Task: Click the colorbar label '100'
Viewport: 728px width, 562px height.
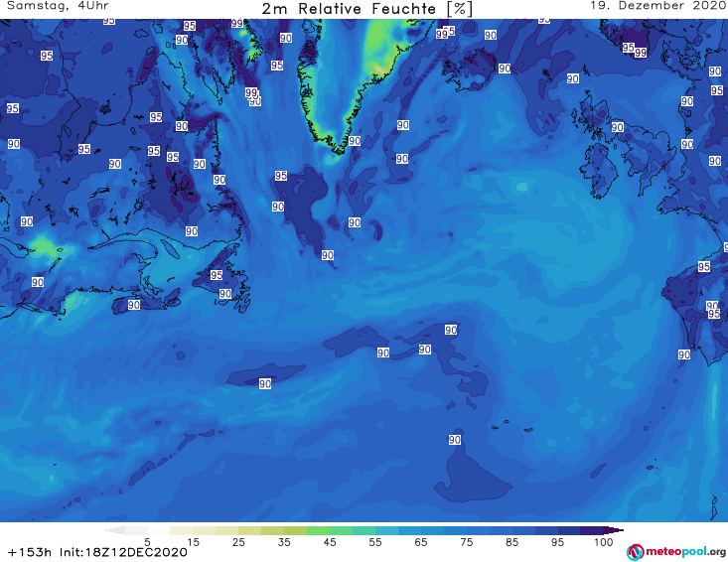Action: (x=604, y=542)
